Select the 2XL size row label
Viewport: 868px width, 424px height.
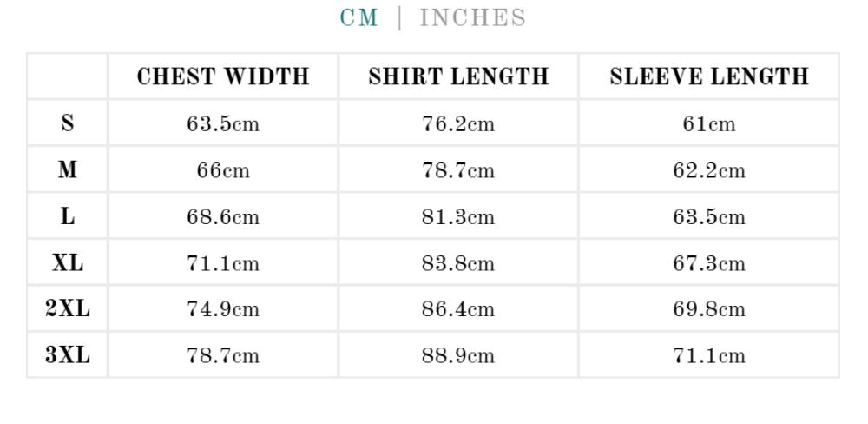click(x=68, y=309)
